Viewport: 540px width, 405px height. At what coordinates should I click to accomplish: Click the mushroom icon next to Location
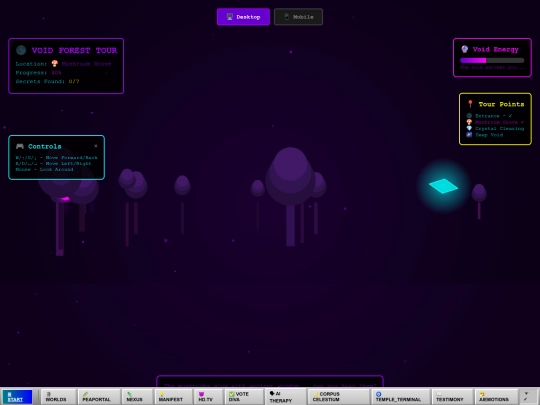(x=54, y=64)
